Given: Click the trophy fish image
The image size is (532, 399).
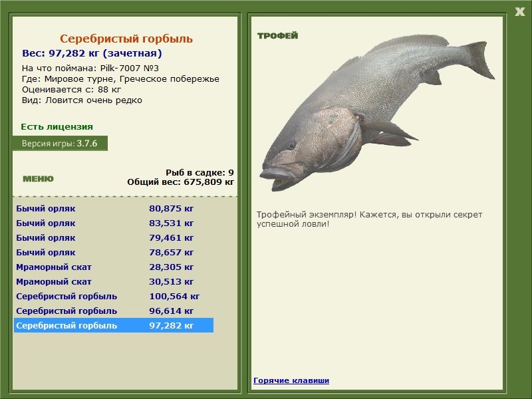Looking at the screenshot, I should 376,112.
